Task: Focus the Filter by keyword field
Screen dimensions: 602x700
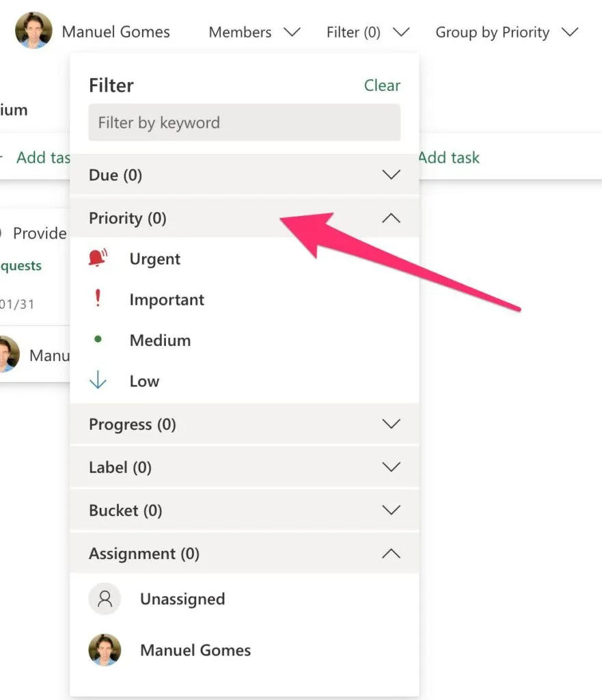Action: tap(244, 123)
